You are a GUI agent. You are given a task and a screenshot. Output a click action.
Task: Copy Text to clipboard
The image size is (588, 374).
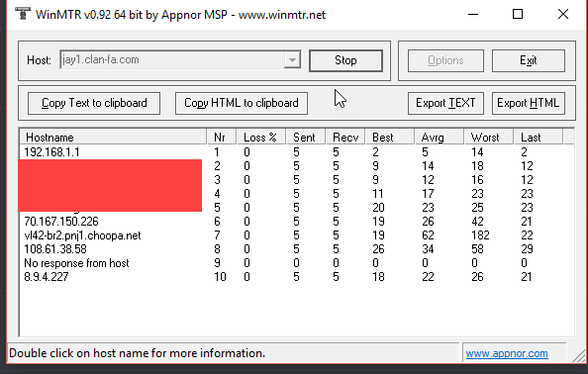pyautogui.click(x=94, y=103)
